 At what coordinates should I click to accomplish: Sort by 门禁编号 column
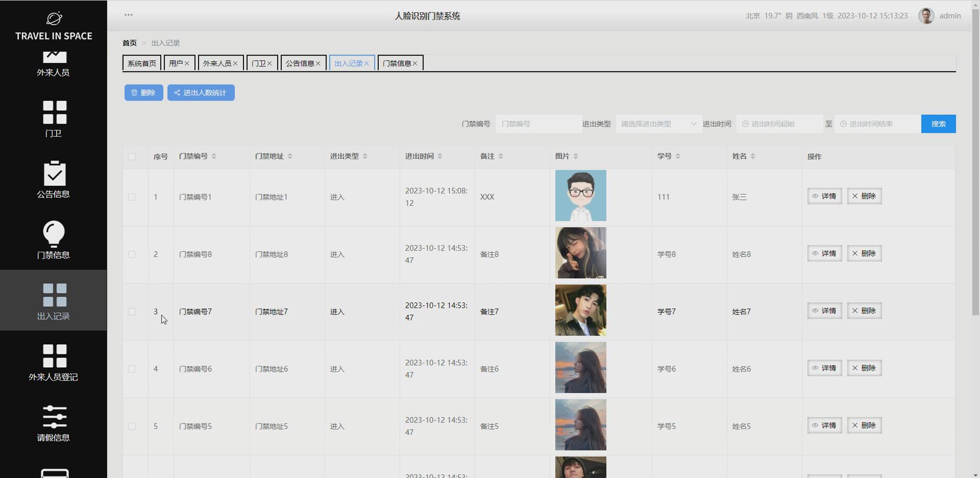click(x=214, y=156)
